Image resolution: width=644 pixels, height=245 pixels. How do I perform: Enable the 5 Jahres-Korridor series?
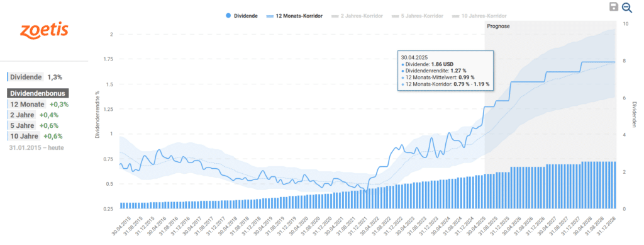[x=418, y=16]
